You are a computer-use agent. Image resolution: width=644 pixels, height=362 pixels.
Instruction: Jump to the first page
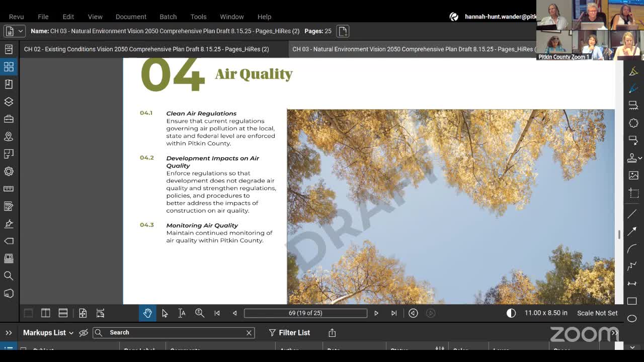pos(217,313)
